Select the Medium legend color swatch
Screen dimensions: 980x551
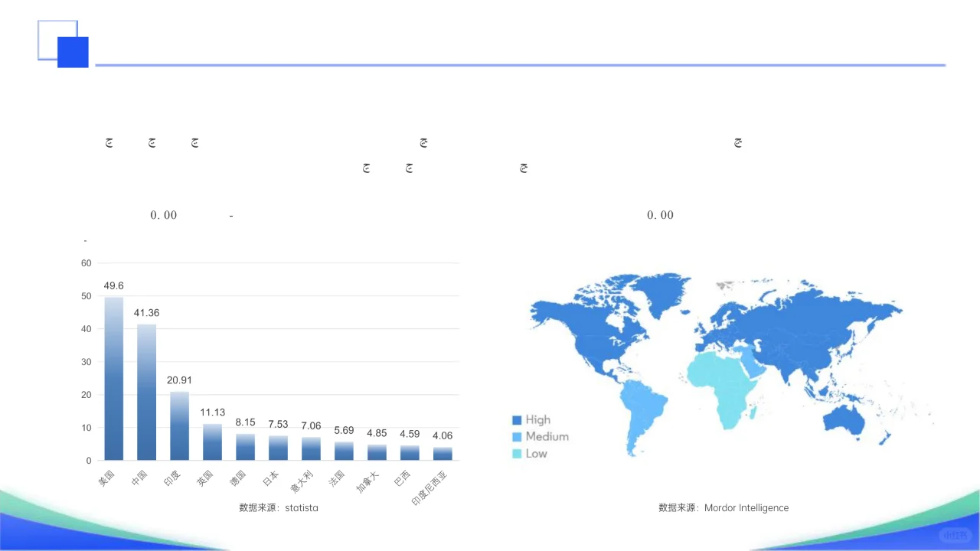point(517,437)
